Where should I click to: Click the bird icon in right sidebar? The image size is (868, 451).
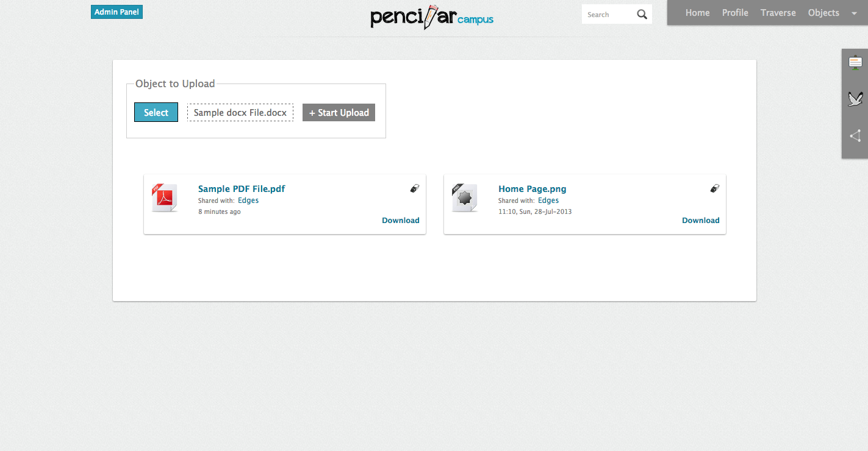coord(855,99)
